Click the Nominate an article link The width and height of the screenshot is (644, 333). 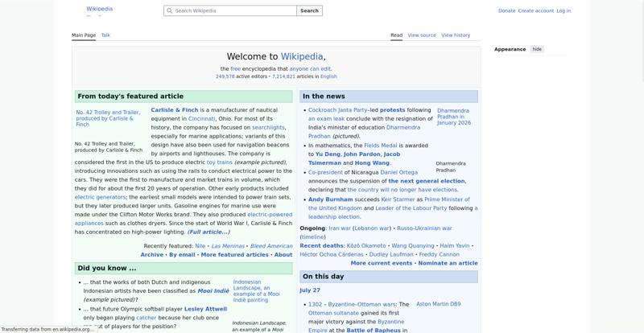(448, 263)
